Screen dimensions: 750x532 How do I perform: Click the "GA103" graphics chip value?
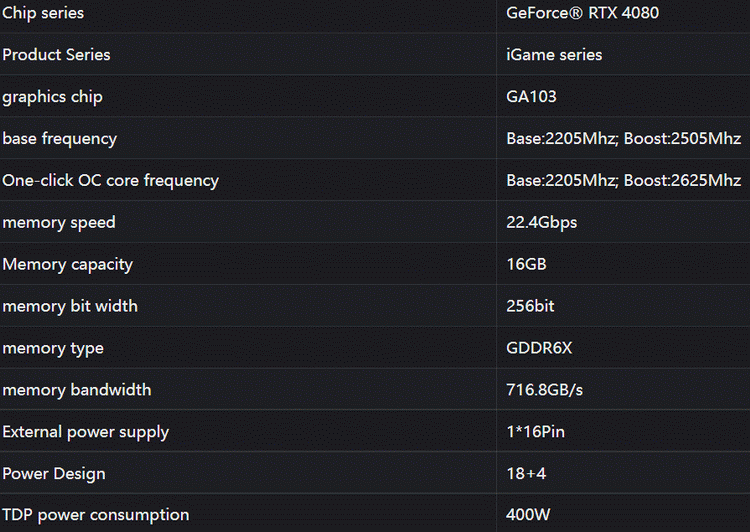(531, 97)
